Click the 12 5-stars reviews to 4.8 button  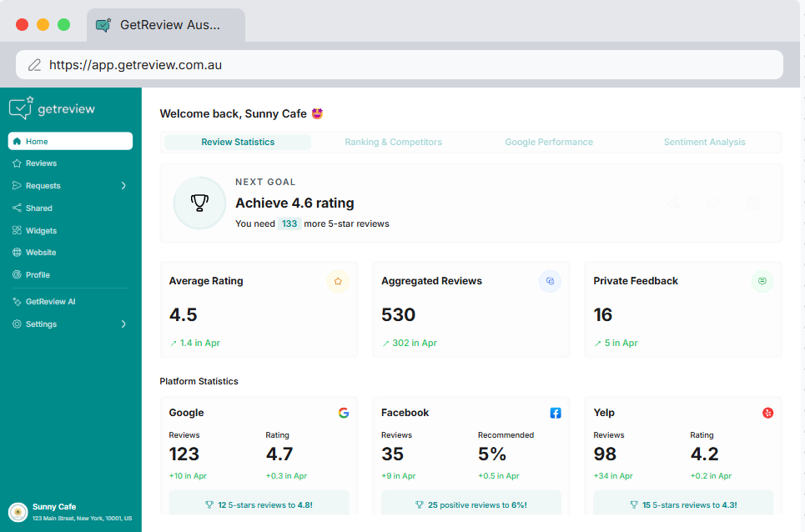click(x=259, y=503)
